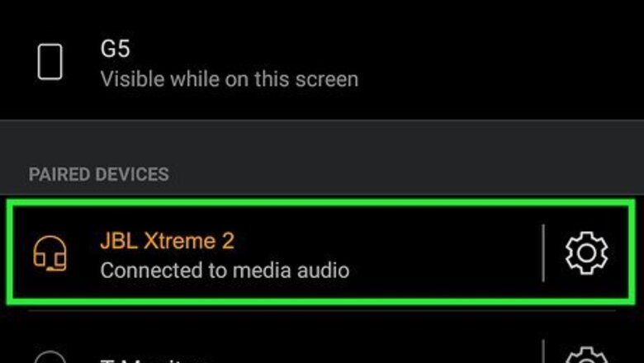This screenshot has height=363, width=644.
Task: Tap empty space inside the JBL Xtreme 2 row
Action: coord(443,253)
